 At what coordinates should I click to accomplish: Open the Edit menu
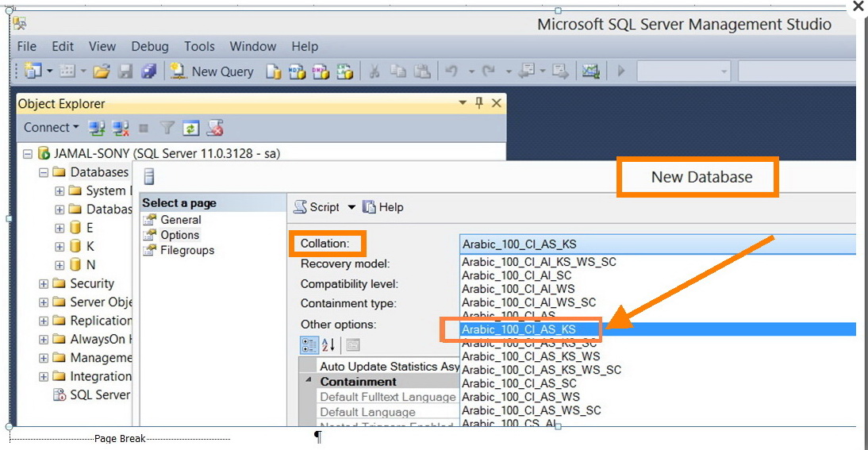[x=63, y=47]
